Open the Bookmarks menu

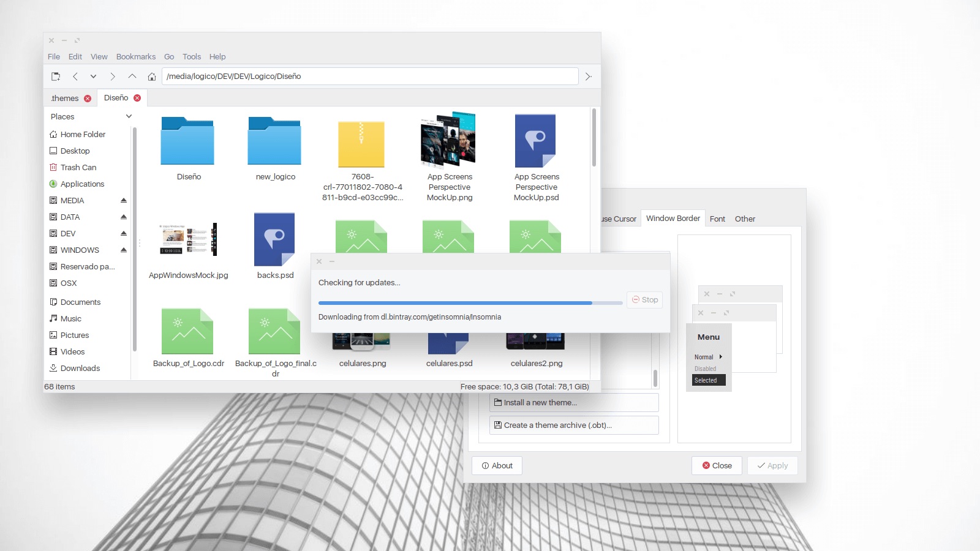click(x=135, y=56)
